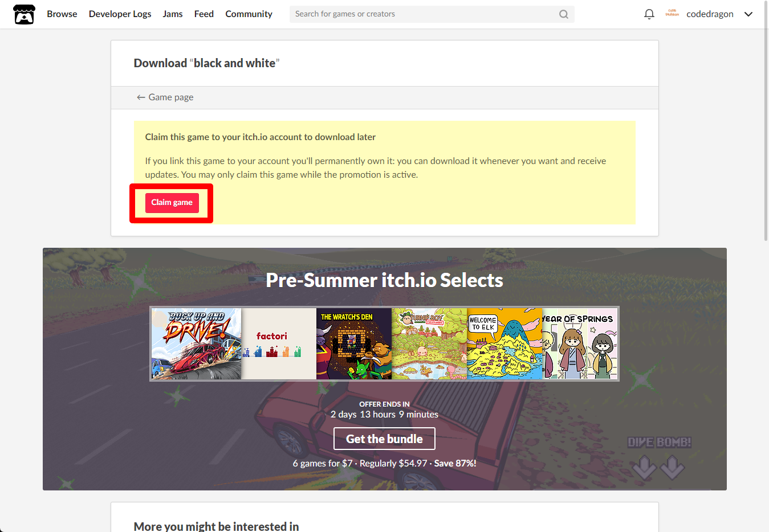Go to Developer Logs

[x=120, y=14]
